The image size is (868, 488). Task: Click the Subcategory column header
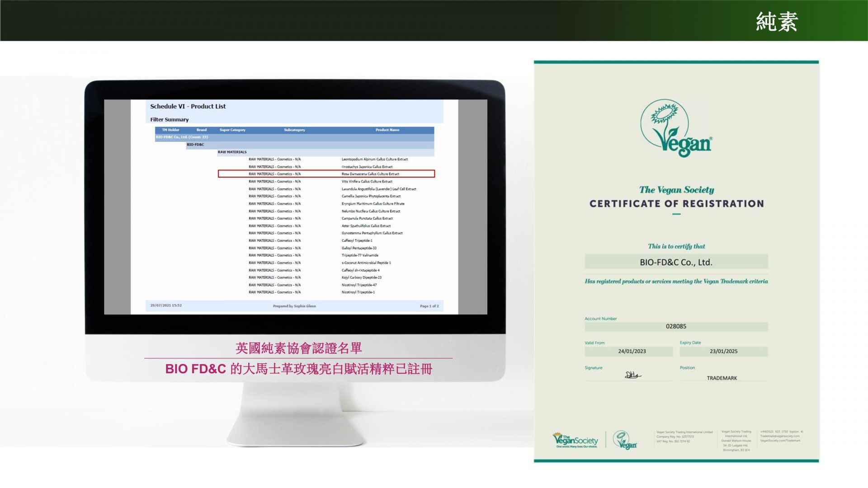tap(294, 130)
